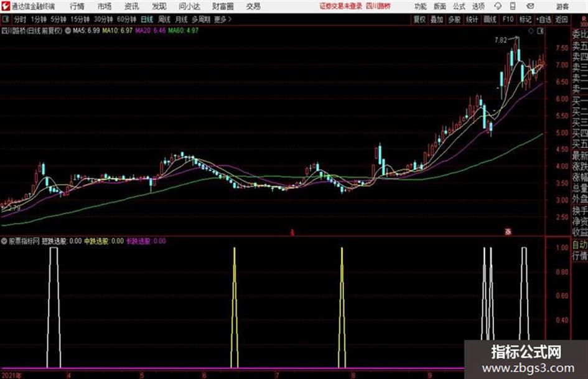The width and height of the screenshot is (588, 379).
Task: Open the 资讯 menu
Action: tap(132, 6)
